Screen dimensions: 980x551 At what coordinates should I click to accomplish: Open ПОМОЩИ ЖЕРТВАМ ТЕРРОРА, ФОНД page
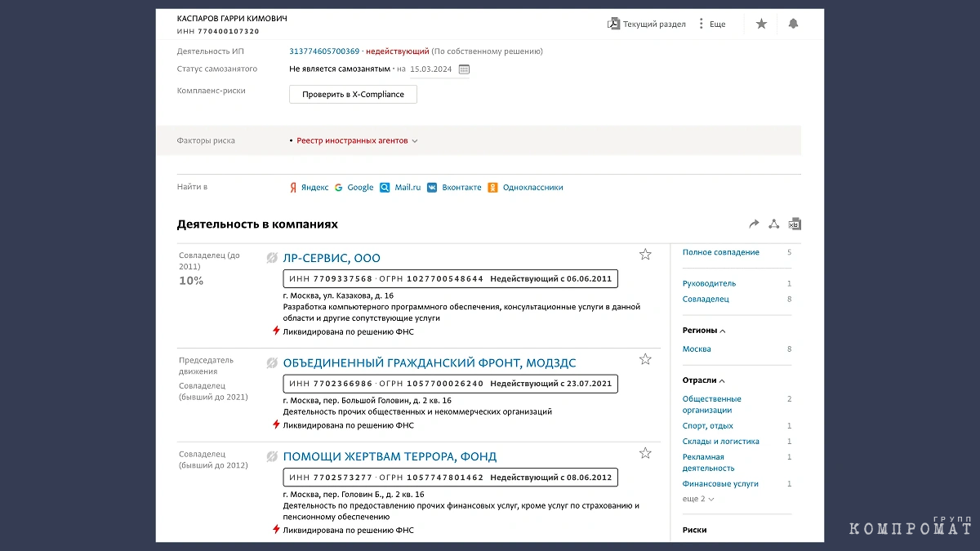(390, 456)
